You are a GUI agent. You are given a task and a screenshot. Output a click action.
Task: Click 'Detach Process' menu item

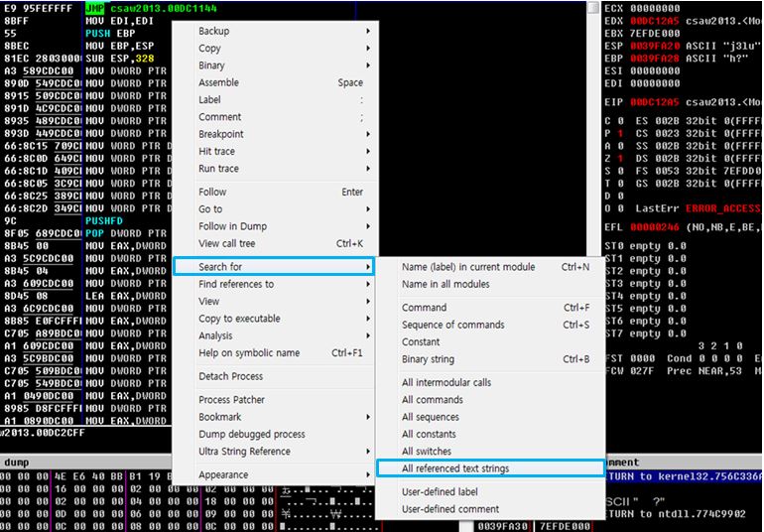tap(230, 376)
